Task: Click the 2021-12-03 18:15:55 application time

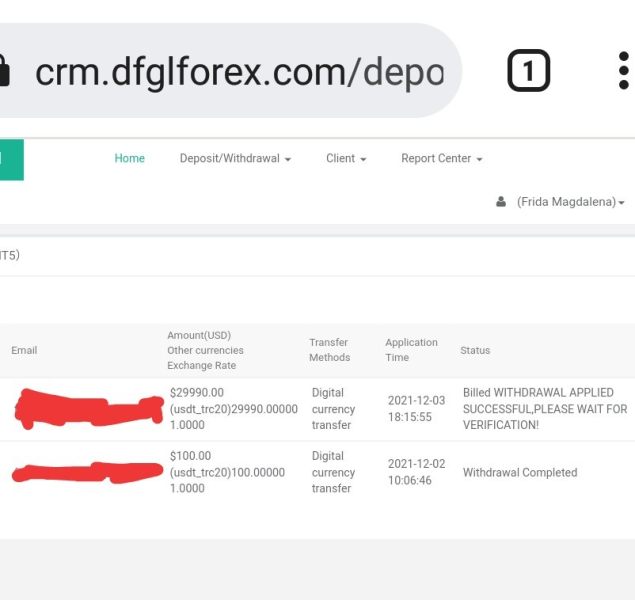Action: [416, 409]
